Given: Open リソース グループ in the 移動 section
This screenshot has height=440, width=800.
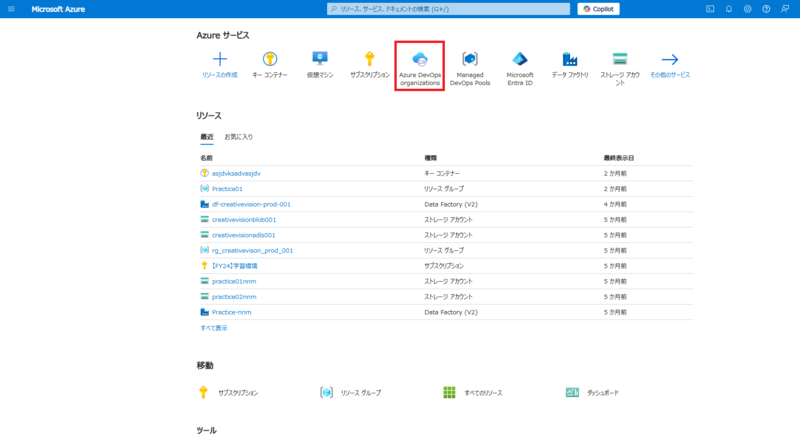Looking at the screenshot, I should click(x=351, y=393).
